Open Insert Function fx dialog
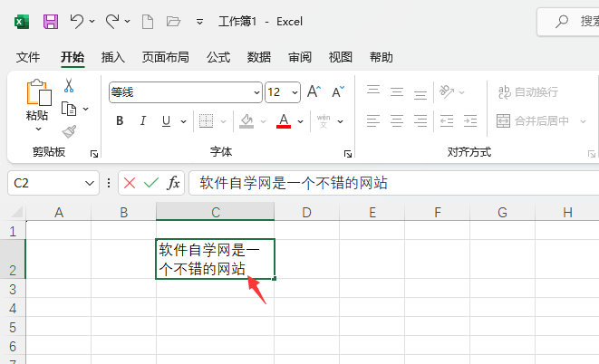Image resolution: width=599 pixels, height=364 pixels. coord(173,183)
